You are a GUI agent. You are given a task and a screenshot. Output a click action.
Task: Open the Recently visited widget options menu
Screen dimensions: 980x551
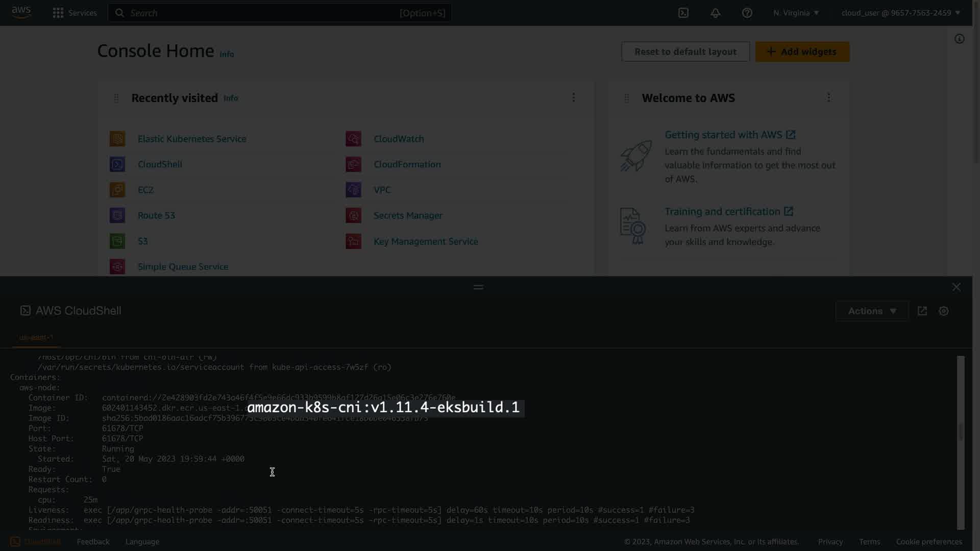tap(573, 97)
